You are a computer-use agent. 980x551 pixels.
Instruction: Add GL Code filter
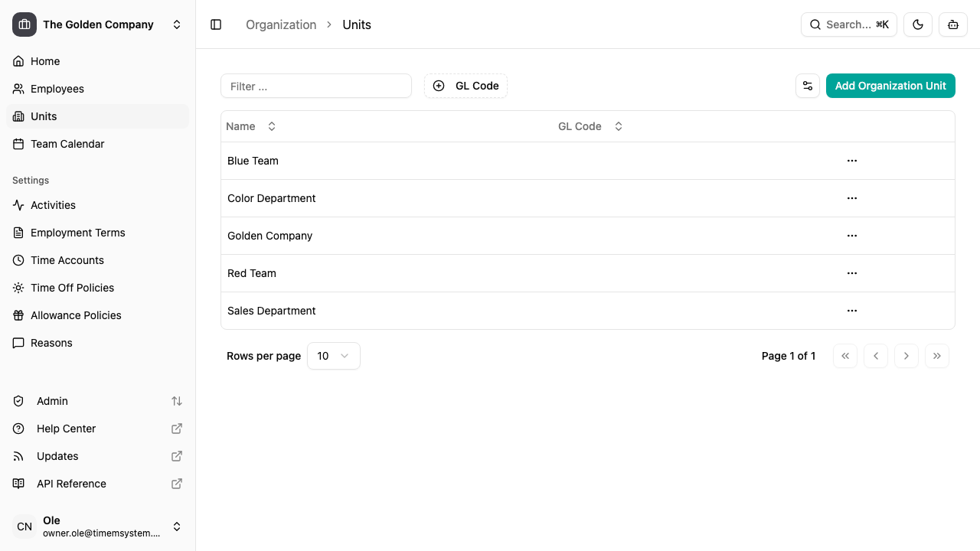click(x=465, y=86)
